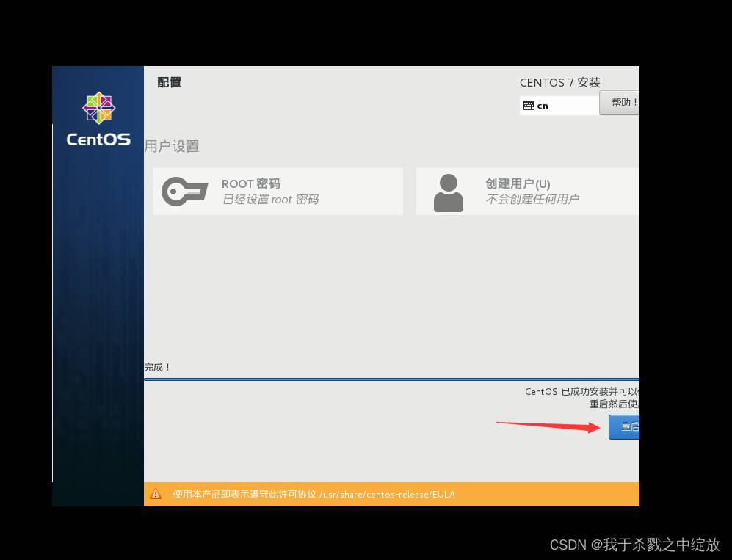This screenshot has width=732, height=560.
Task: Click the CentOS pinwheel logo
Action: click(x=98, y=109)
